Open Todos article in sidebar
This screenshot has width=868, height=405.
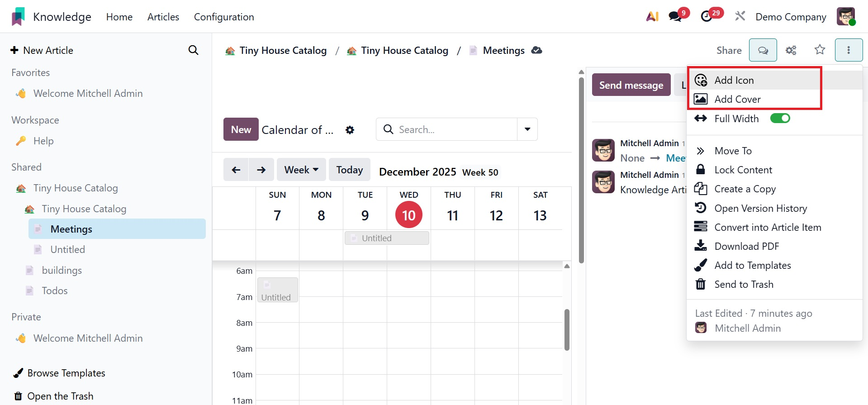pos(55,291)
